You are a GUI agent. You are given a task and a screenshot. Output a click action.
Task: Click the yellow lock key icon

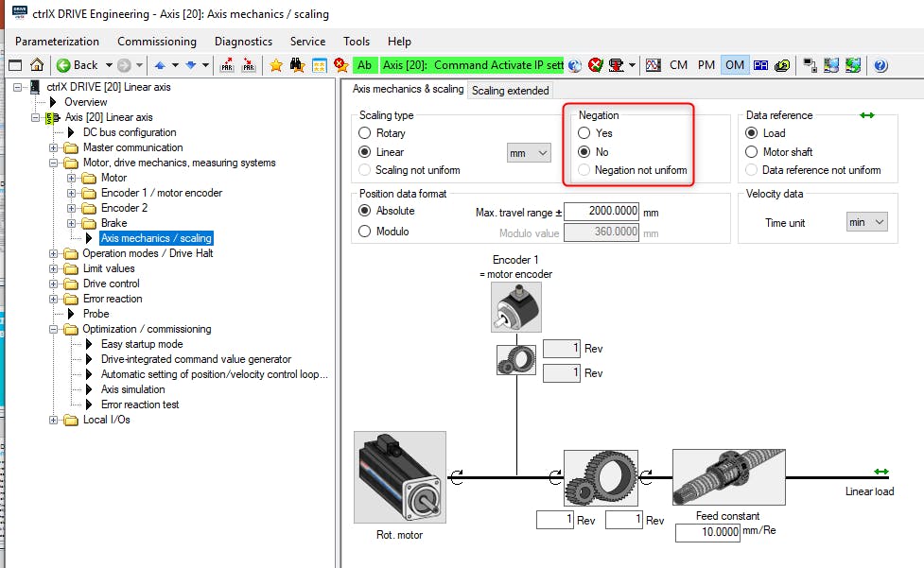click(782, 65)
